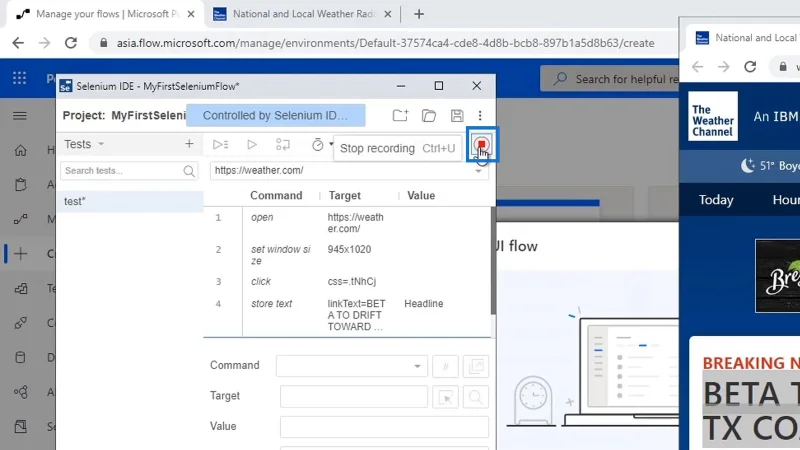The image size is (800, 450).
Task: Click the Controlled by Selenium IDE banner
Action: [x=276, y=115]
